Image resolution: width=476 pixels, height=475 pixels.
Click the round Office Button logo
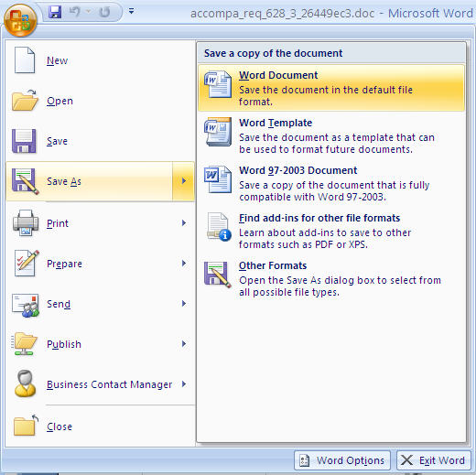(x=20, y=20)
